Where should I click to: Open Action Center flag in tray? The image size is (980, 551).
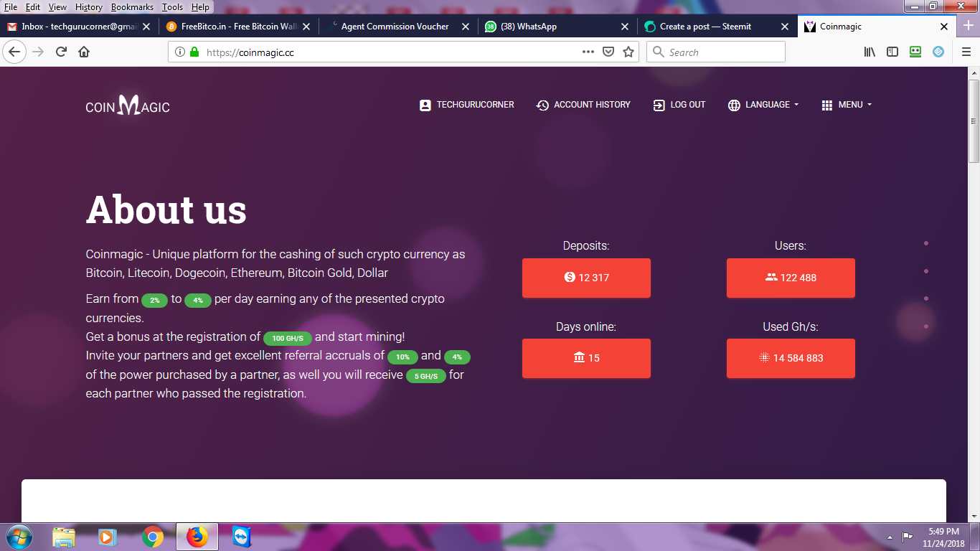pyautogui.click(x=907, y=537)
